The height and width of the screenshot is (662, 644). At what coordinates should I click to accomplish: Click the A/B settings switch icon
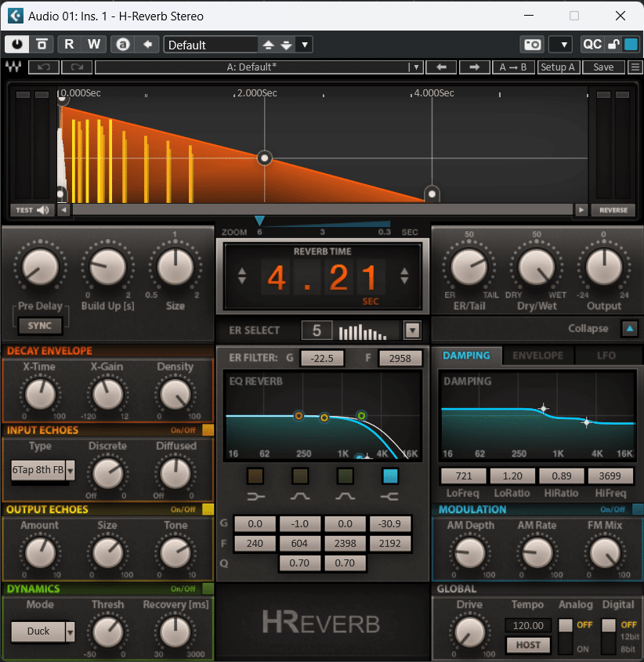[42, 45]
